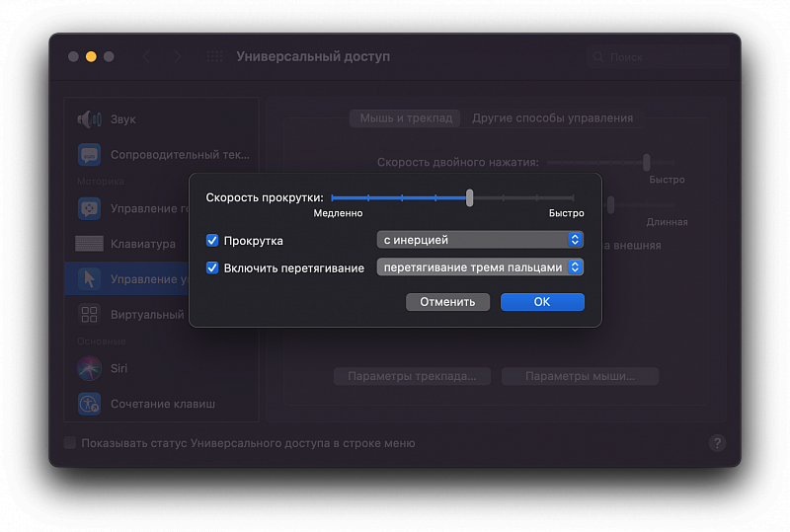Click the Звук speaker icon in sidebar
The height and width of the screenshot is (532, 790).
pos(90,119)
